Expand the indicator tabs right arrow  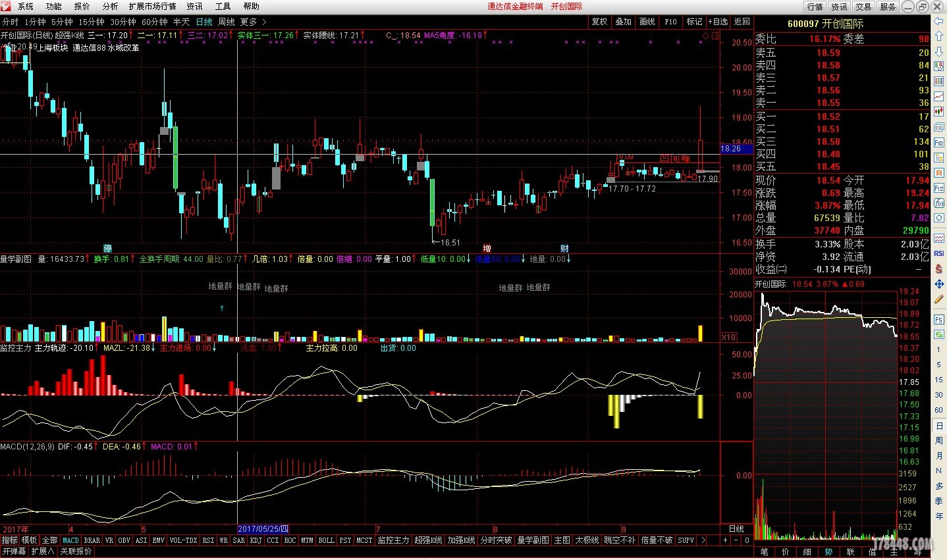tap(703, 540)
